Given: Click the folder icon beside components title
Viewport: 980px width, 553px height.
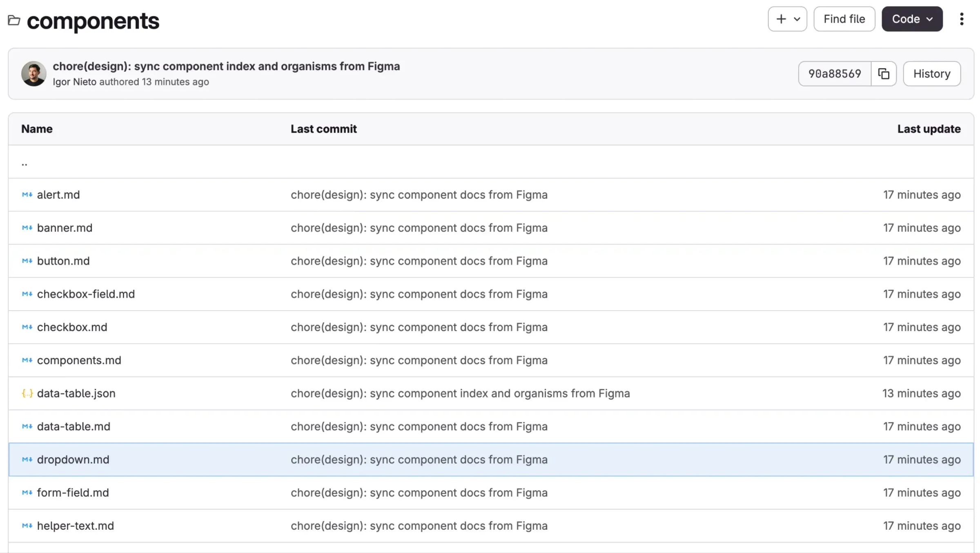Looking at the screenshot, I should 14,20.
